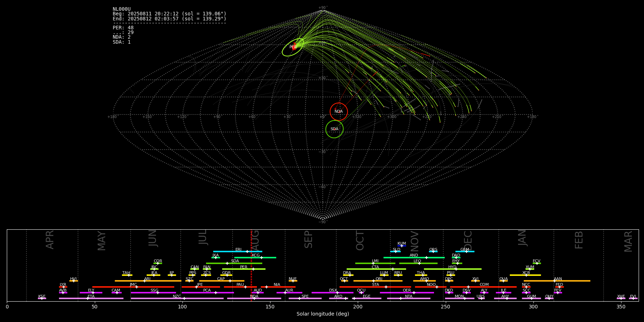Viewport: 644px width, 322px height.
Task: Click the 'PER: 48' count in legend
Action: click(x=123, y=28)
